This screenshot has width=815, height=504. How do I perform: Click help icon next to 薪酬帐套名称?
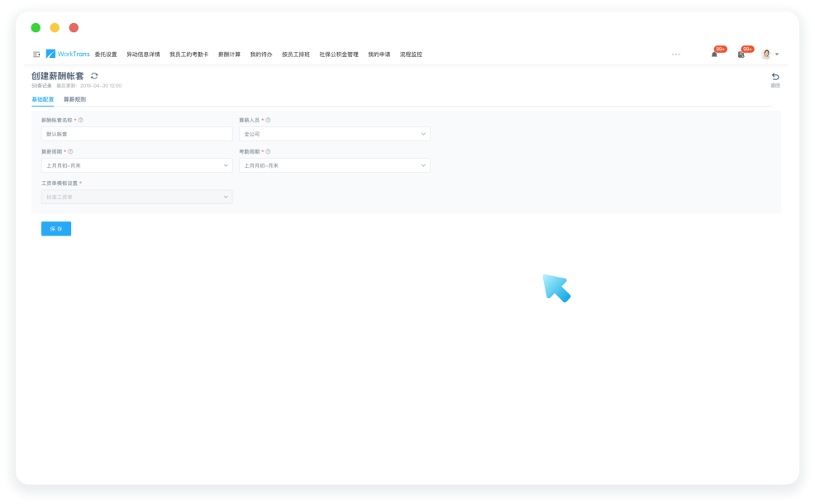point(81,120)
